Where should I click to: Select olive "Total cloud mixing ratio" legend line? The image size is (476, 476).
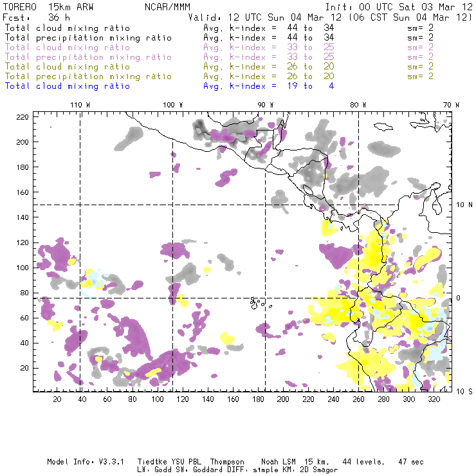pos(68,67)
